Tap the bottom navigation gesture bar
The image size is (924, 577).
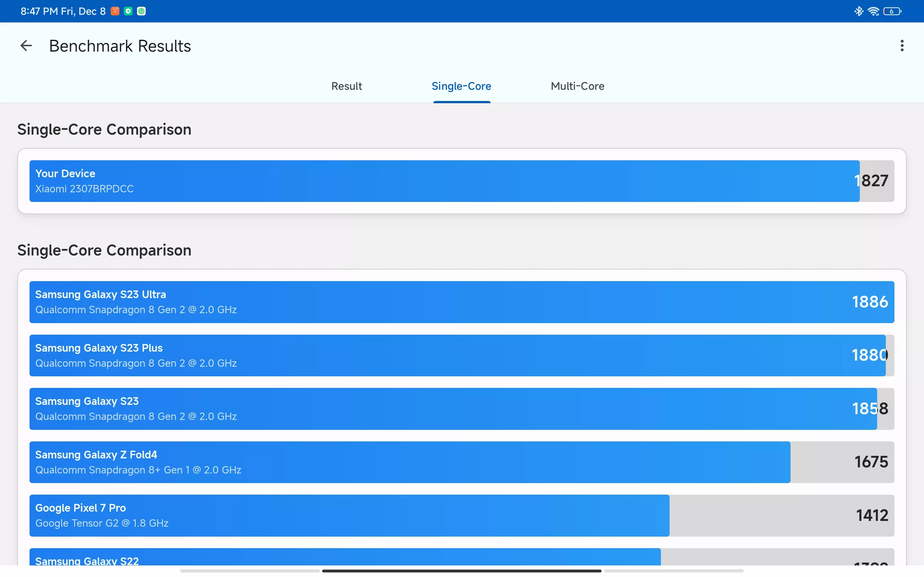point(462,571)
